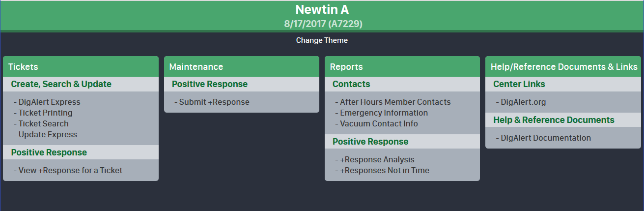Click the Maintenance panel header

coord(196,67)
